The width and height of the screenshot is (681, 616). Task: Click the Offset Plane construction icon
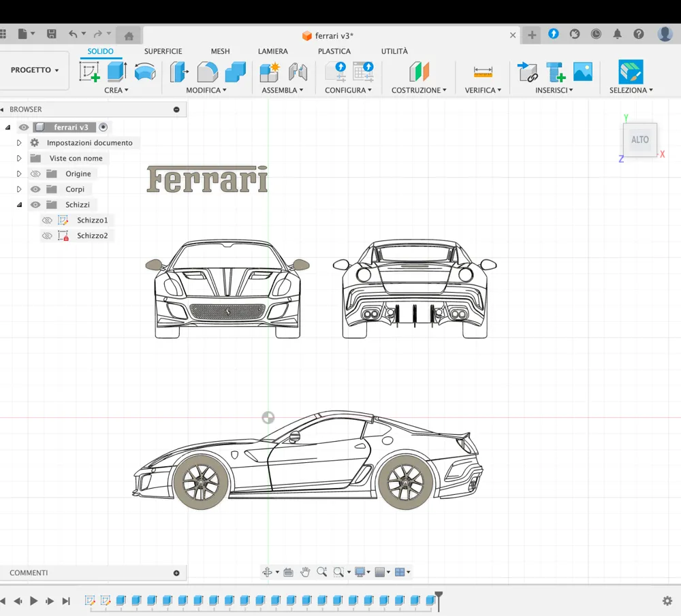point(419,71)
